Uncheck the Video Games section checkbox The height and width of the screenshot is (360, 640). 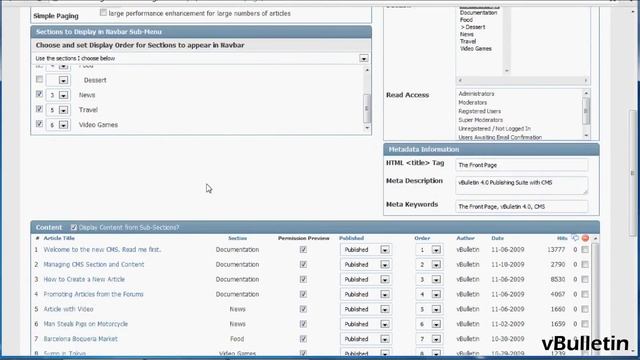pos(40,124)
